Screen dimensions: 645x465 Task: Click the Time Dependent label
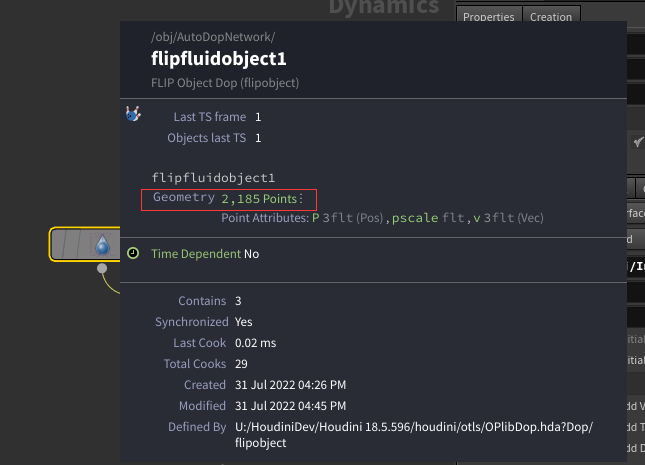[196, 254]
